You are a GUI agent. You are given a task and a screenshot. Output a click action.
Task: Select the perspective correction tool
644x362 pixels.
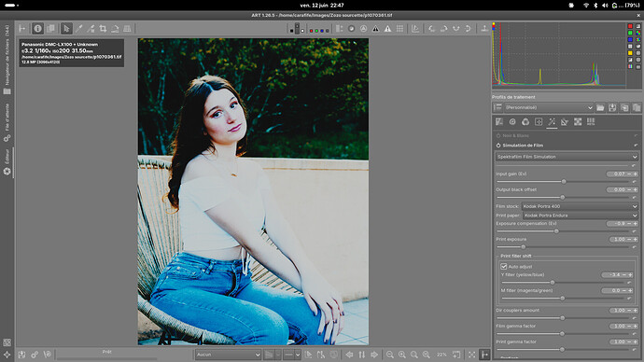point(127,28)
